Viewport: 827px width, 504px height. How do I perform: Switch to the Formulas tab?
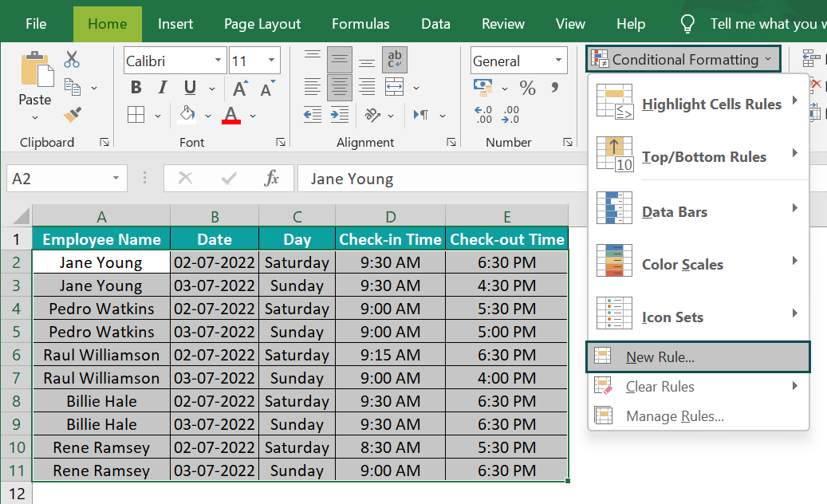pyautogui.click(x=360, y=24)
